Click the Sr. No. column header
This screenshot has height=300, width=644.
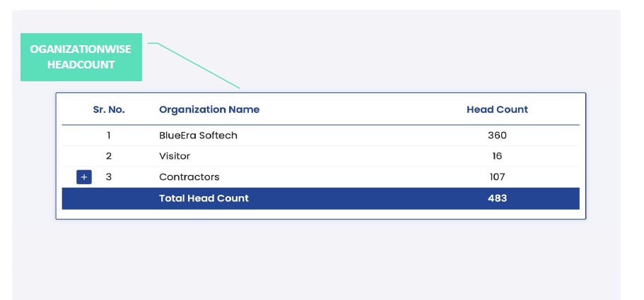pos(109,109)
